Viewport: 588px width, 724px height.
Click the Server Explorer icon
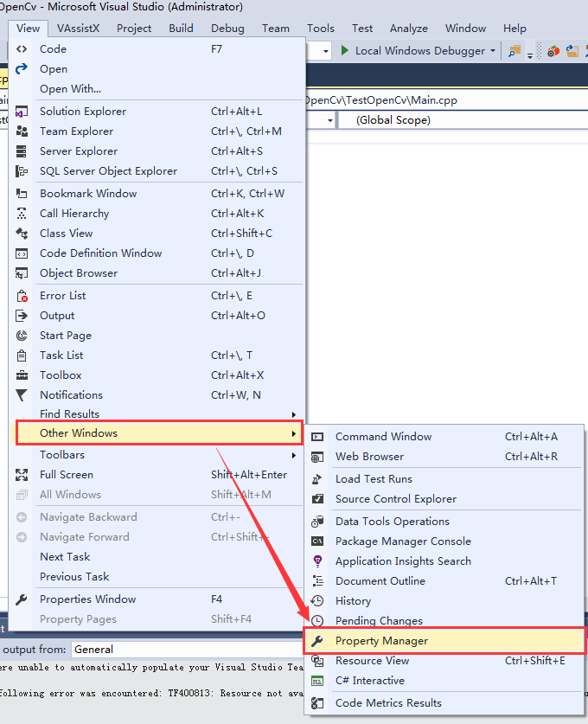[x=22, y=151]
